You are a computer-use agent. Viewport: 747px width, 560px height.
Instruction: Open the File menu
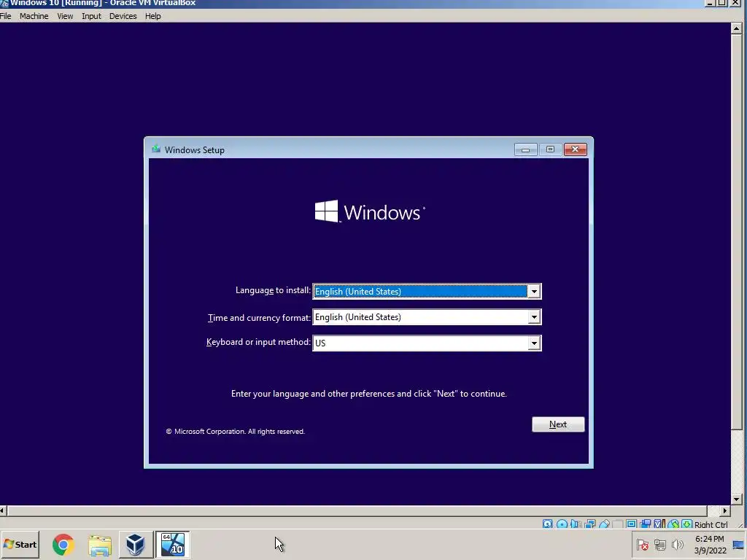point(6,16)
